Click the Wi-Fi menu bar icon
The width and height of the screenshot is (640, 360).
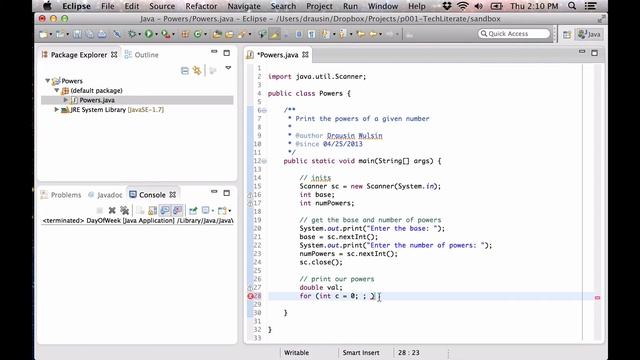click(x=462, y=6)
